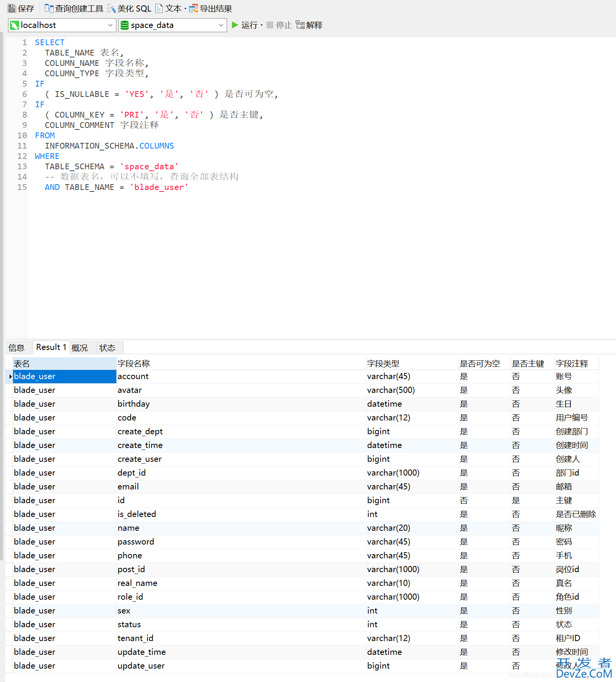The height and width of the screenshot is (682, 616).
Task: Run the query with green play icon
Action: (235, 25)
